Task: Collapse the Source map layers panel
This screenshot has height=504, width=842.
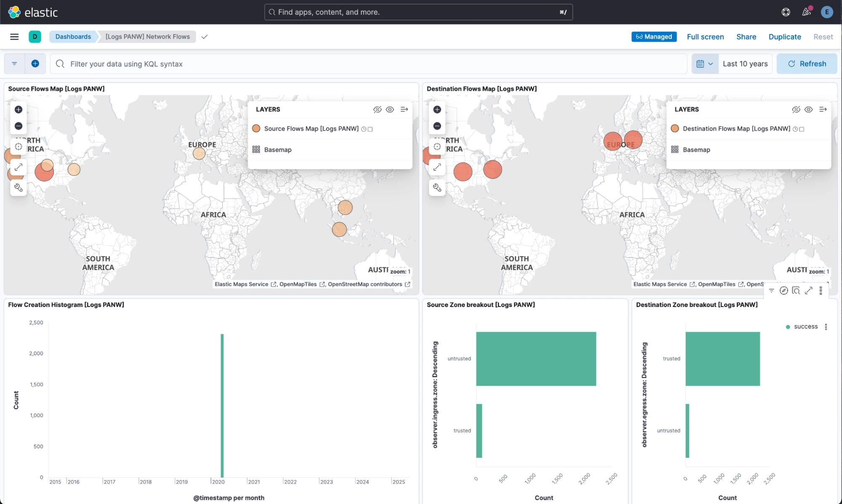Action: pyautogui.click(x=404, y=109)
